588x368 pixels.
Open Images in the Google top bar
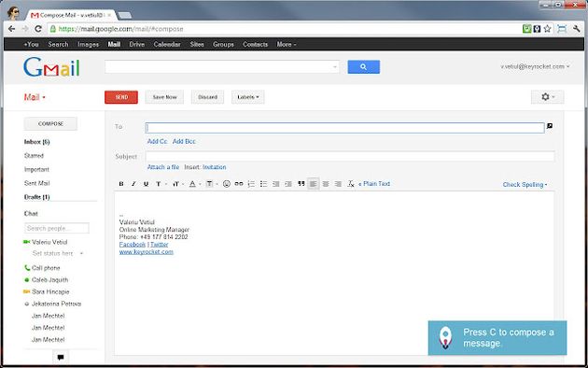pyautogui.click(x=88, y=44)
